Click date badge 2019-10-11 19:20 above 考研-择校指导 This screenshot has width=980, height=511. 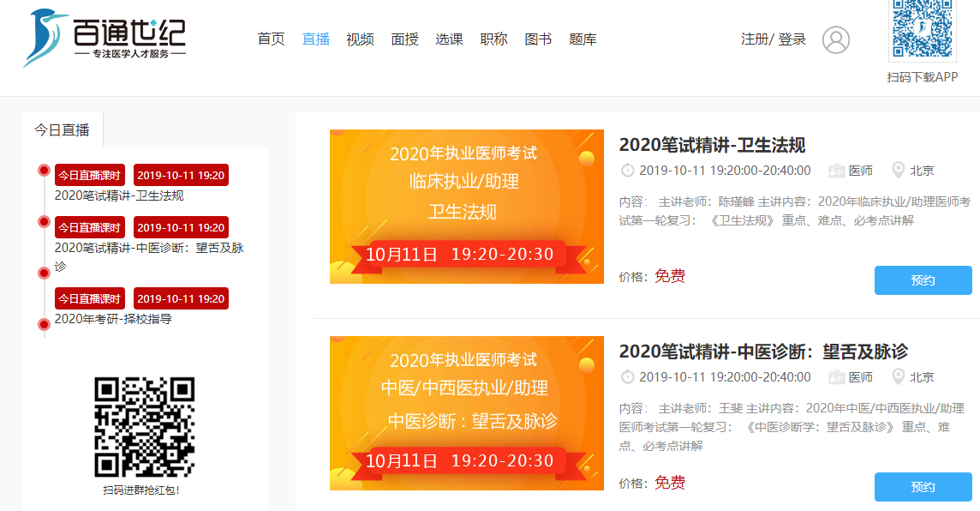click(181, 298)
